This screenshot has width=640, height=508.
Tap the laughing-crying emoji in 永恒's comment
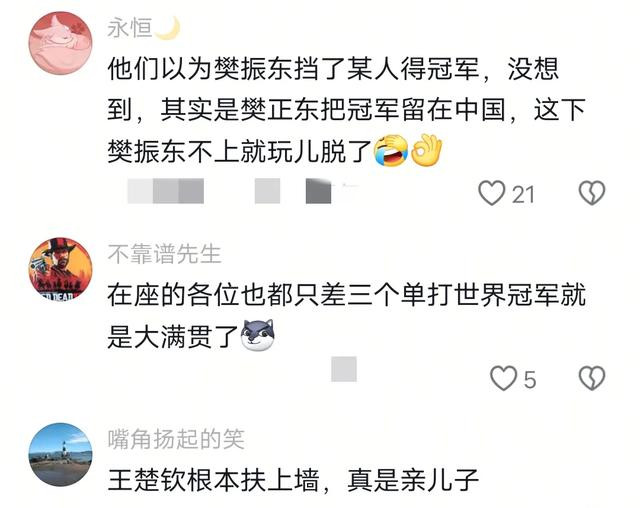click(x=391, y=151)
